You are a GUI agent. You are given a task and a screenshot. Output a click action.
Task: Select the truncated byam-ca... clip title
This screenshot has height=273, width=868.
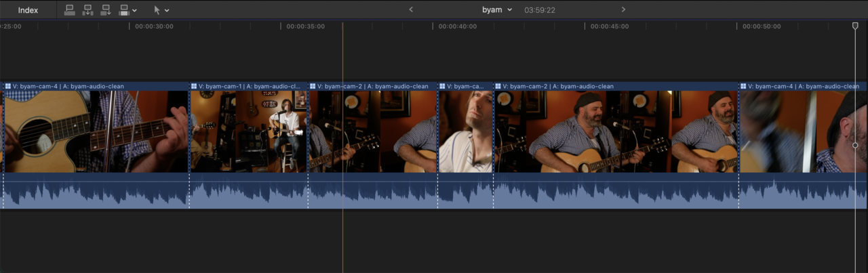[465, 87]
